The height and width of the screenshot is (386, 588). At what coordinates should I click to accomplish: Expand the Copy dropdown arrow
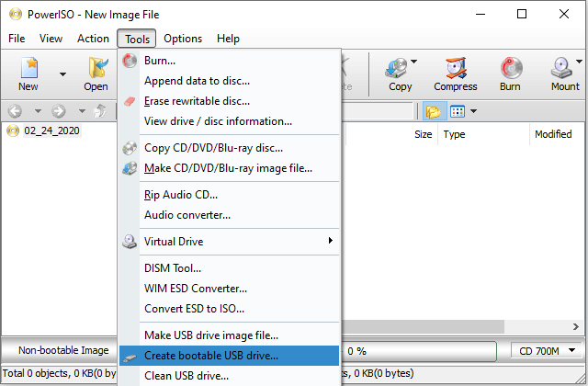(x=413, y=62)
